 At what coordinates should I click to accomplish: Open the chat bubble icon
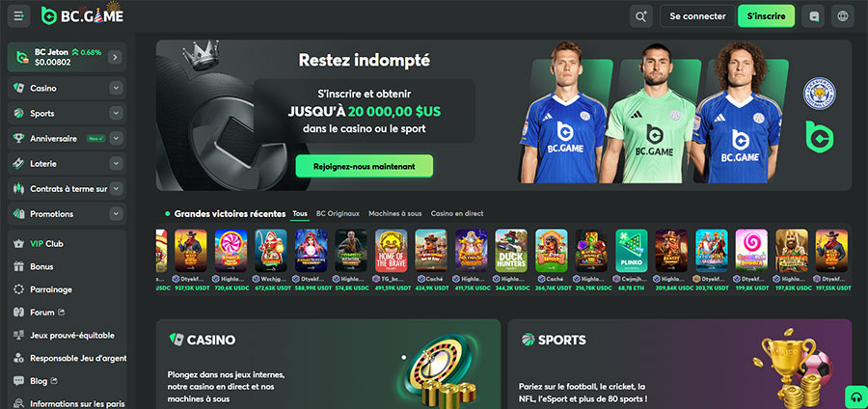tap(814, 16)
